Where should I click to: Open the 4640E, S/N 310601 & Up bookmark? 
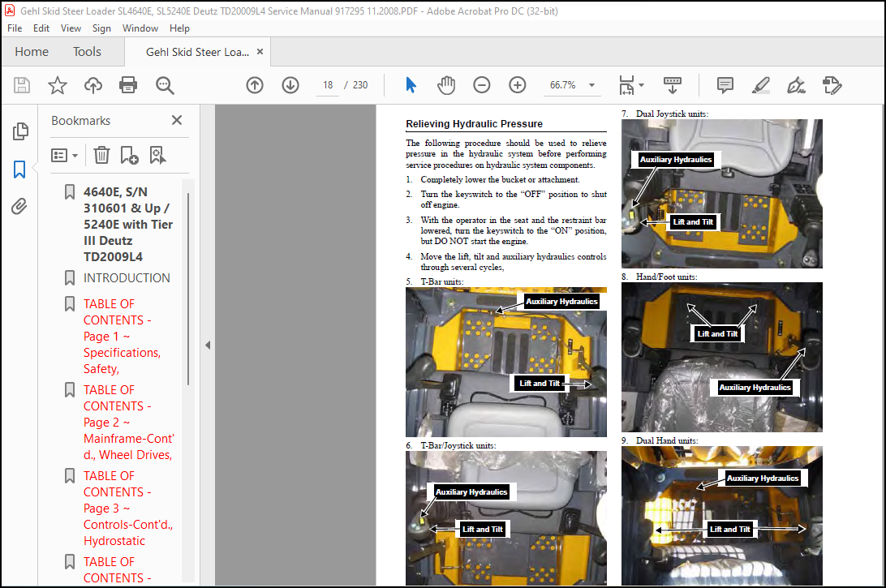coord(128,224)
